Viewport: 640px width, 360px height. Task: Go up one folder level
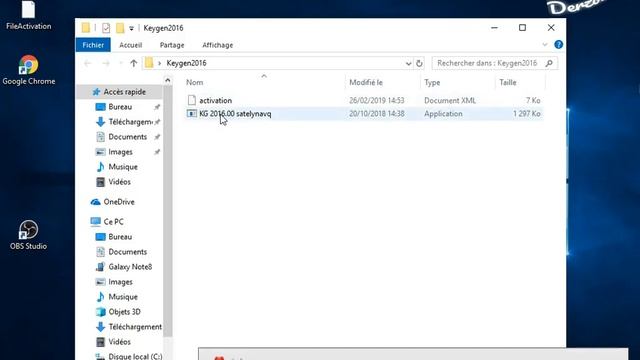pyautogui.click(x=133, y=63)
